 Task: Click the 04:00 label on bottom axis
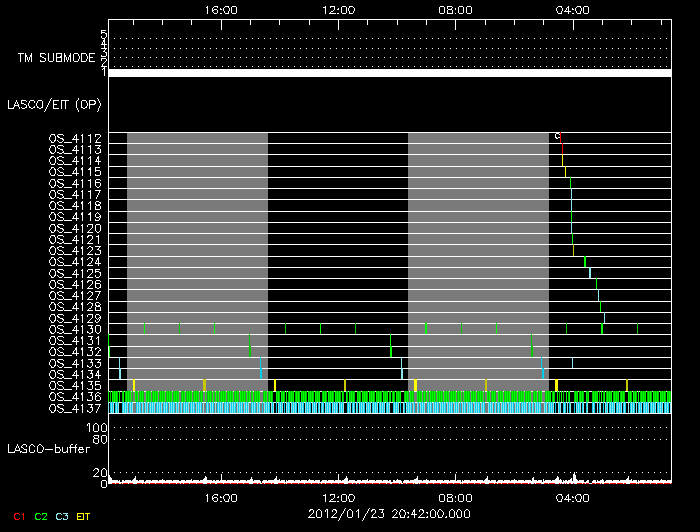573,497
